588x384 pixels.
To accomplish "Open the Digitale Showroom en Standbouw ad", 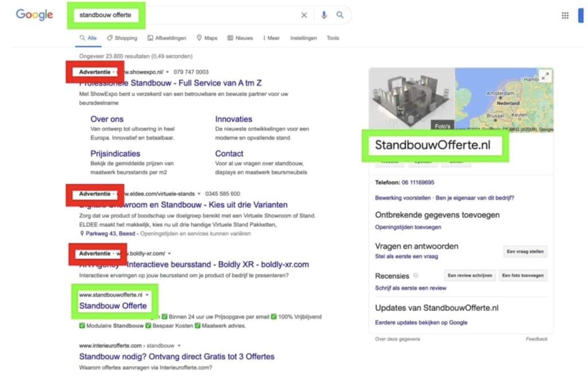I will tap(183, 205).
